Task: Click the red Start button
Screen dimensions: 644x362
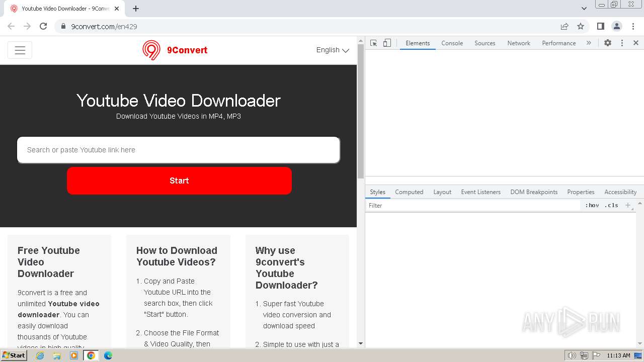Action: (179, 180)
